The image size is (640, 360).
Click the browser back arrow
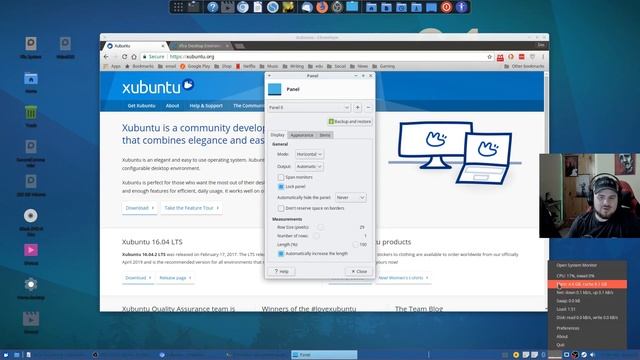pyautogui.click(x=107, y=57)
